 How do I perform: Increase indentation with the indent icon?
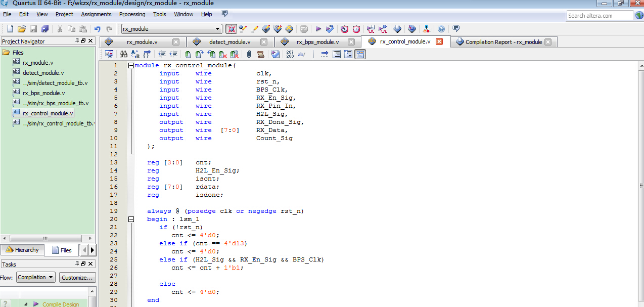162,54
